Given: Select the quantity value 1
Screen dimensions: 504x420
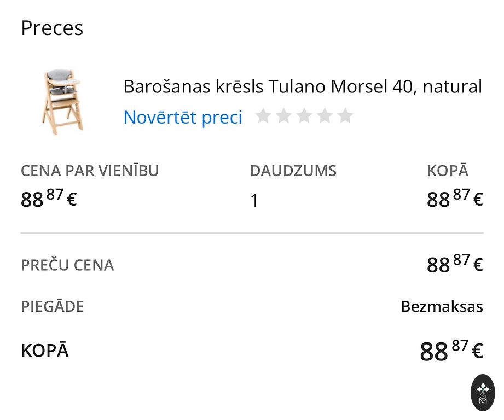Looking at the screenshot, I should pos(254,201).
